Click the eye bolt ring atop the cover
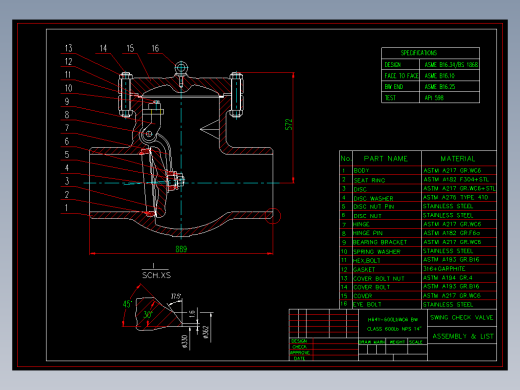This screenshot has width=520, height=390. 181,68
